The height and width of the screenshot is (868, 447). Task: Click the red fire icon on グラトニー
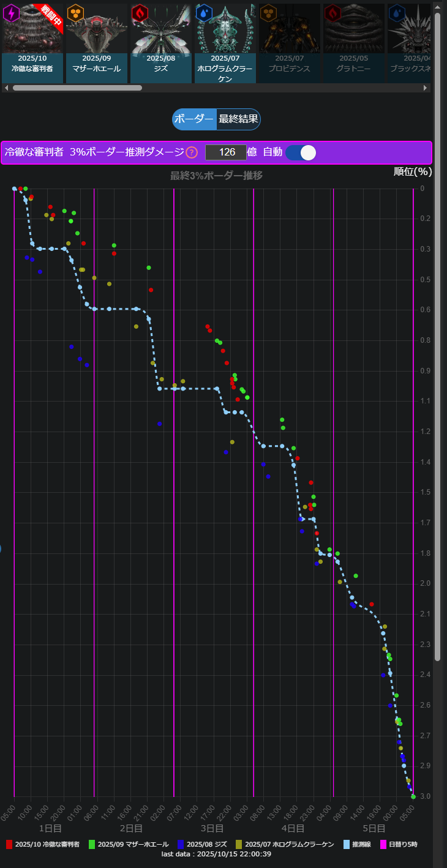coord(332,13)
